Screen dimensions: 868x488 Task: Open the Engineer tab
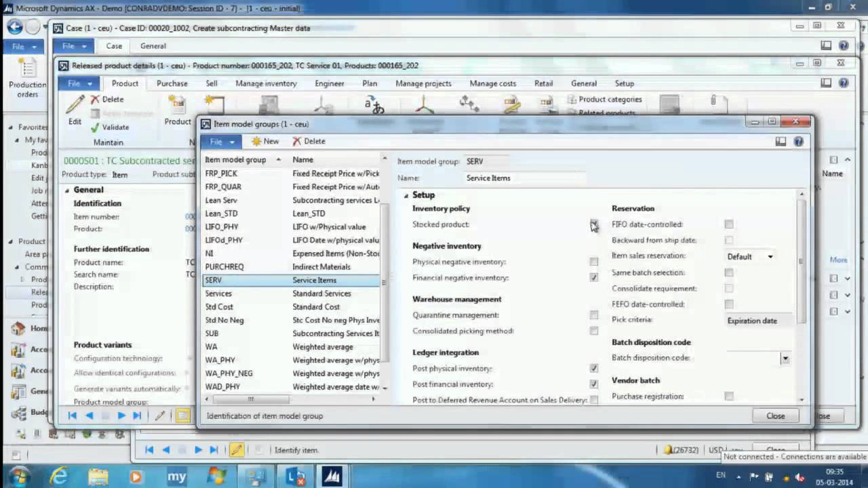tap(330, 83)
